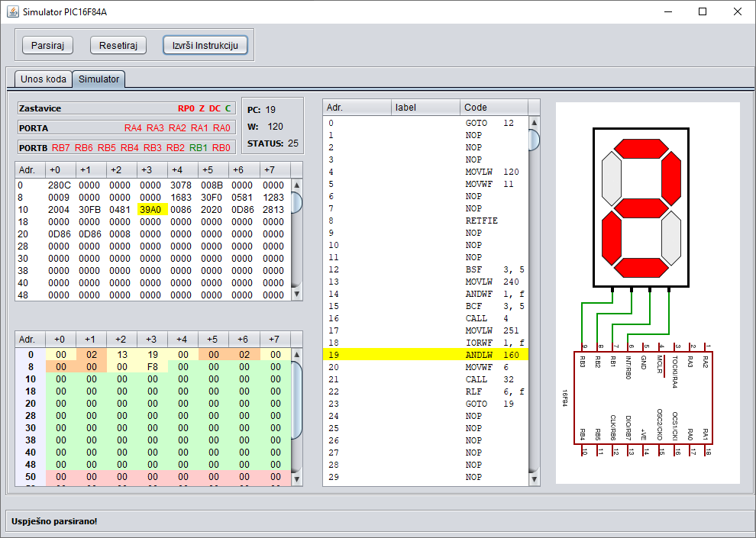Toggle the RA1 pin on PORTA
The height and width of the screenshot is (538, 756).
click(x=199, y=128)
